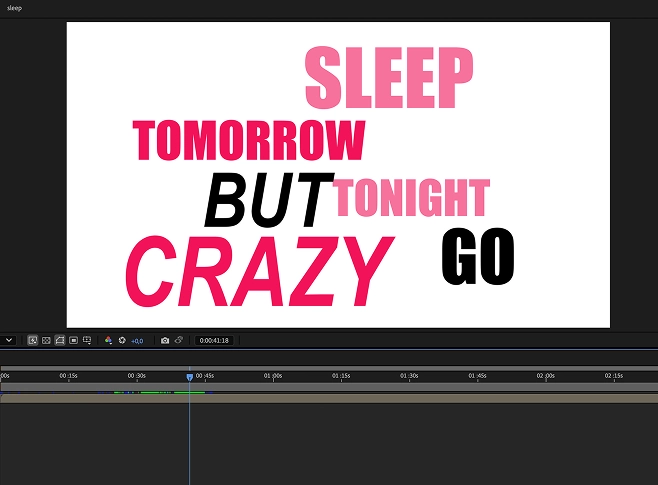658x485 pixels.
Task: Click the SLEEP text in the preview
Action: (388, 78)
